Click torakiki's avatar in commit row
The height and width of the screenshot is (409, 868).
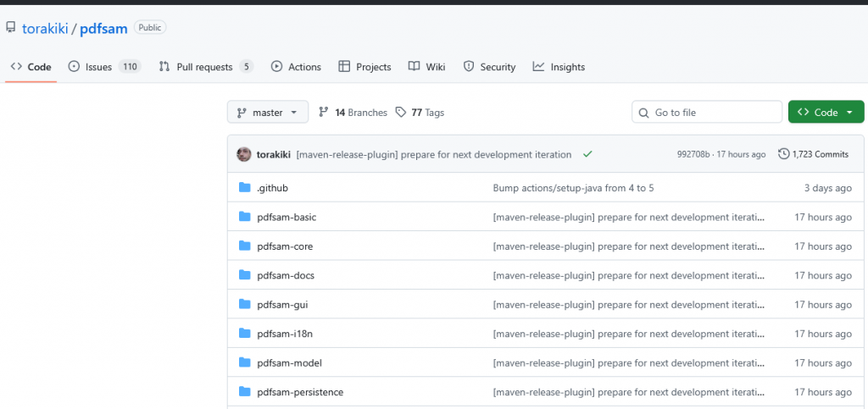pyautogui.click(x=244, y=154)
